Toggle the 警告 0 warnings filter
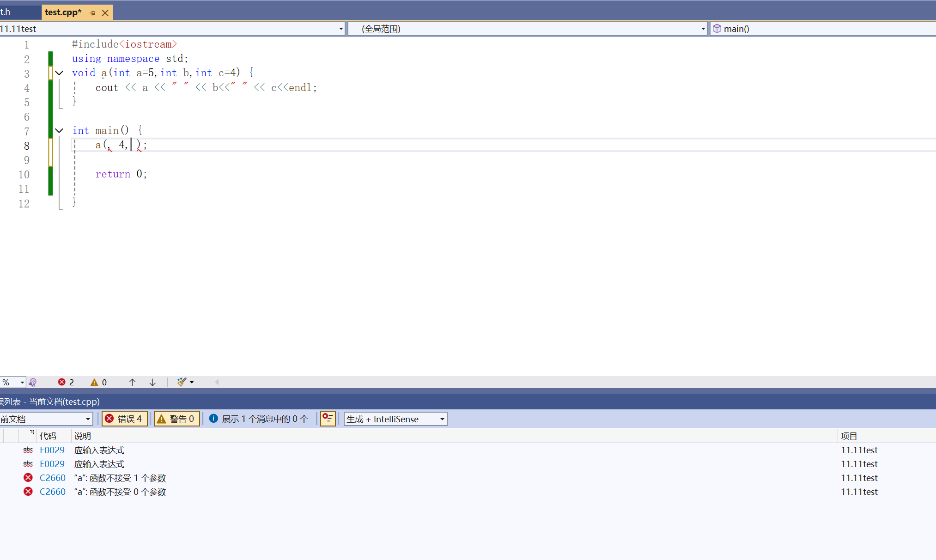Viewport: 936px width, 560px height. [x=176, y=419]
